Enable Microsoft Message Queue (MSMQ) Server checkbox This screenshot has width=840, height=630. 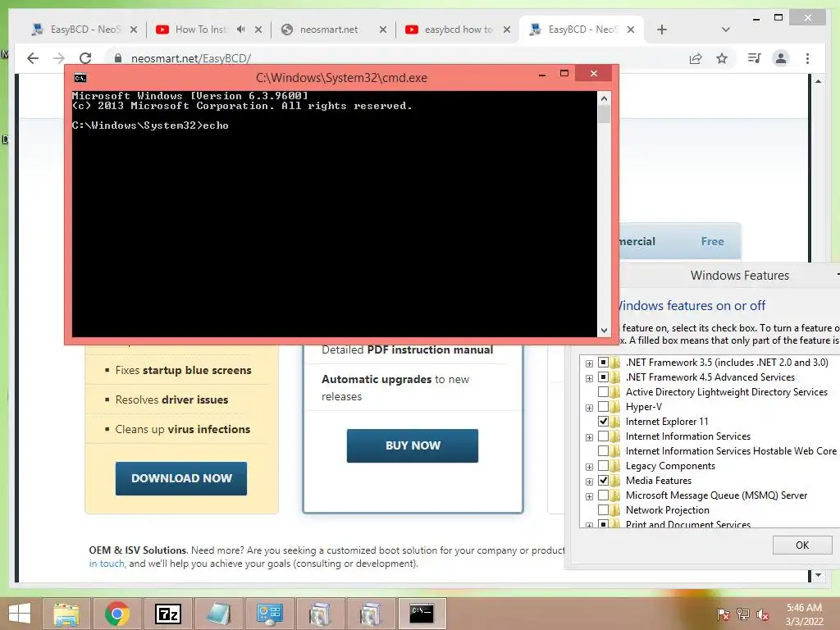(603, 495)
